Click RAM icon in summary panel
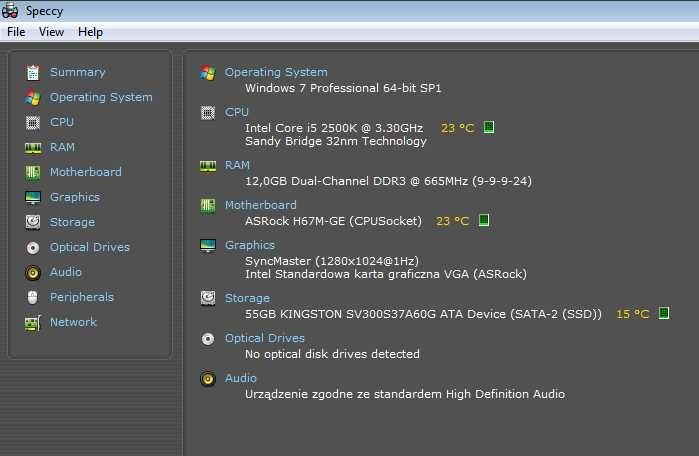Image resolution: width=699 pixels, height=456 pixels. [208, 166]
